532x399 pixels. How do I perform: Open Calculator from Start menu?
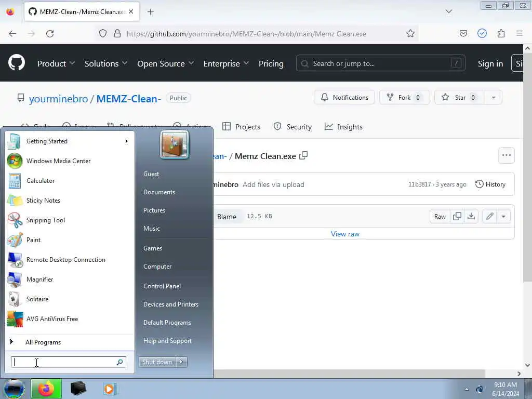pyautogui.click(x=69, y=181)
